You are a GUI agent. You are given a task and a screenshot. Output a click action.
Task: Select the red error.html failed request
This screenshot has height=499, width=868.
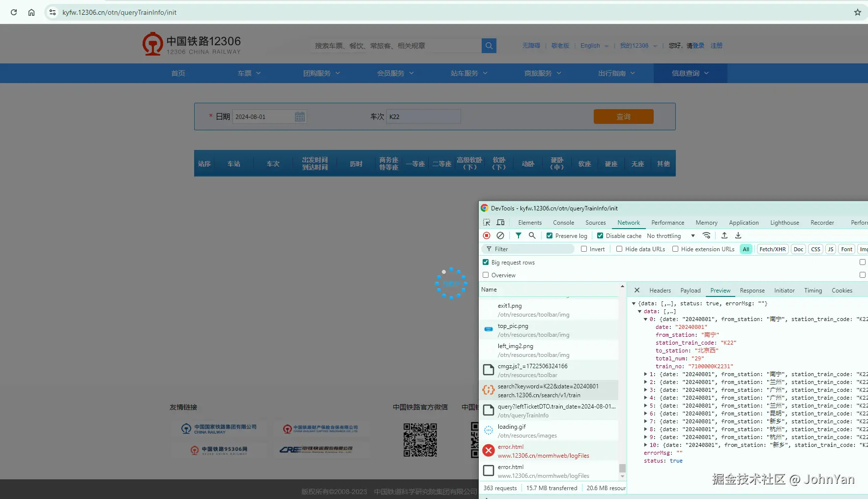pyautogui.click(x=549, y=451)
